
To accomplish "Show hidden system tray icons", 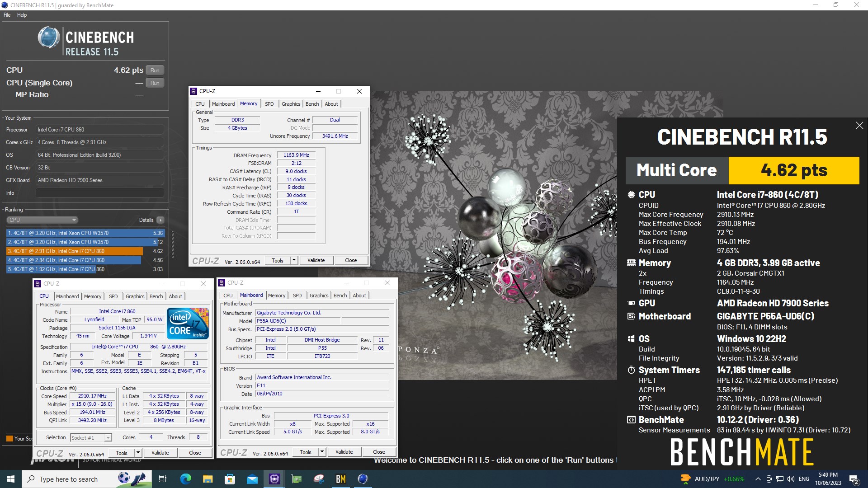I will [758, 479].
